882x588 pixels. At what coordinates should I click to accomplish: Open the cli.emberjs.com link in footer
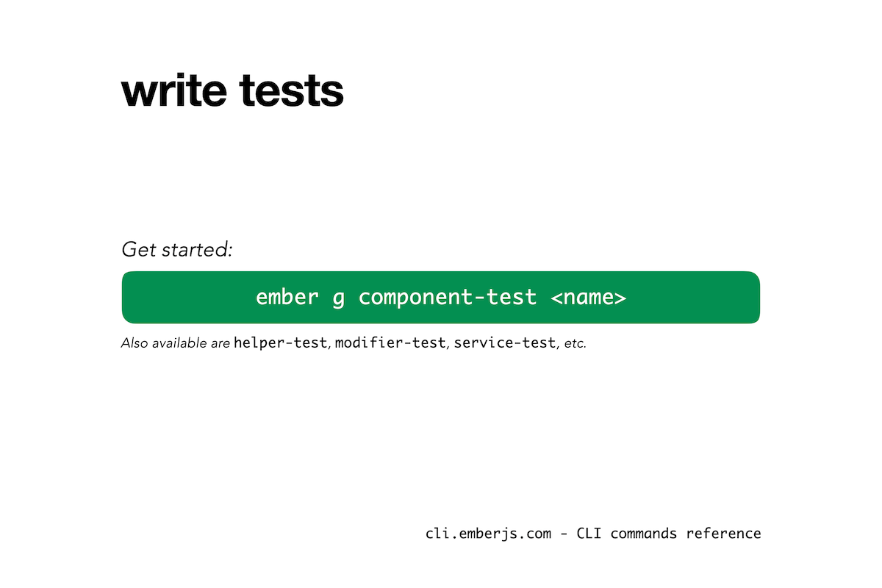pos(488,534)
